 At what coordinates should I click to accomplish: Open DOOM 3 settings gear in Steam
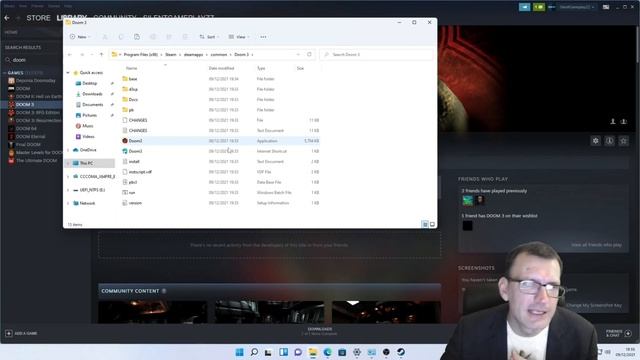click(x=596, y=141)
